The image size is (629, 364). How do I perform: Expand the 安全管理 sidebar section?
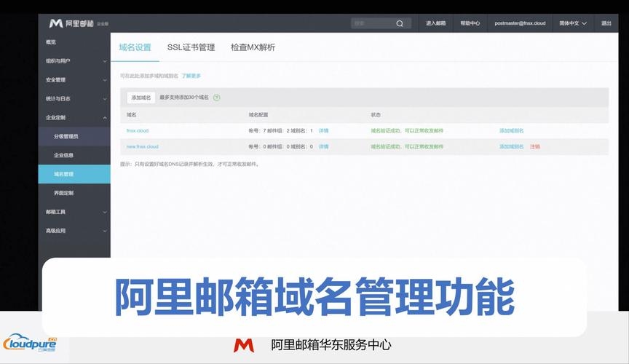(x=74, y=80)
